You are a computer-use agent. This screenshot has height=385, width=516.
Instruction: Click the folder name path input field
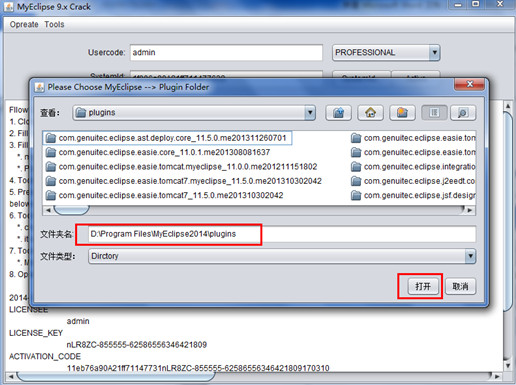(x=282, y=234)
